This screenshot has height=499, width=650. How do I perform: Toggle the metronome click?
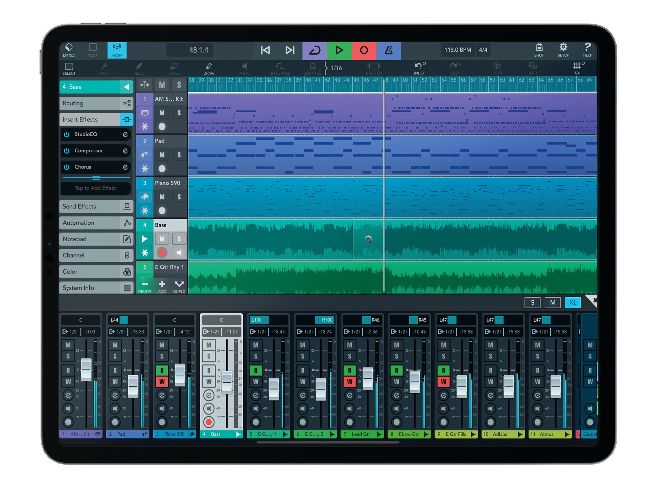[388, 49]
